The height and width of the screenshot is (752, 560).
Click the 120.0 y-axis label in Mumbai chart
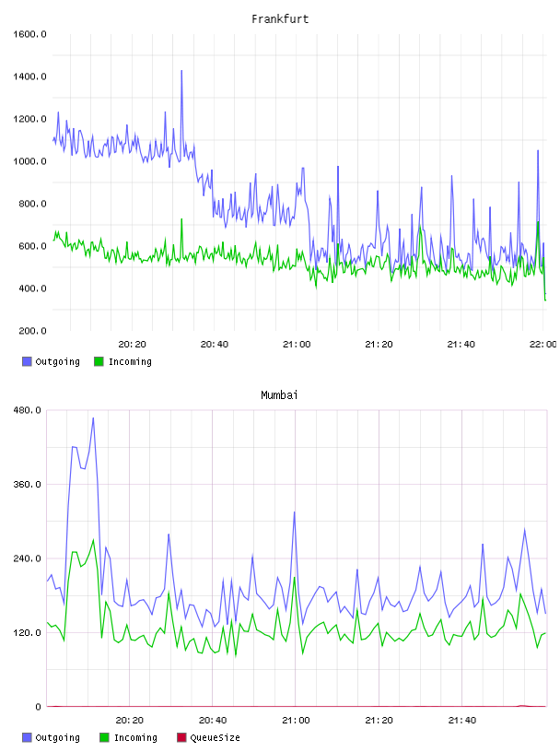(x=28, y=632)
